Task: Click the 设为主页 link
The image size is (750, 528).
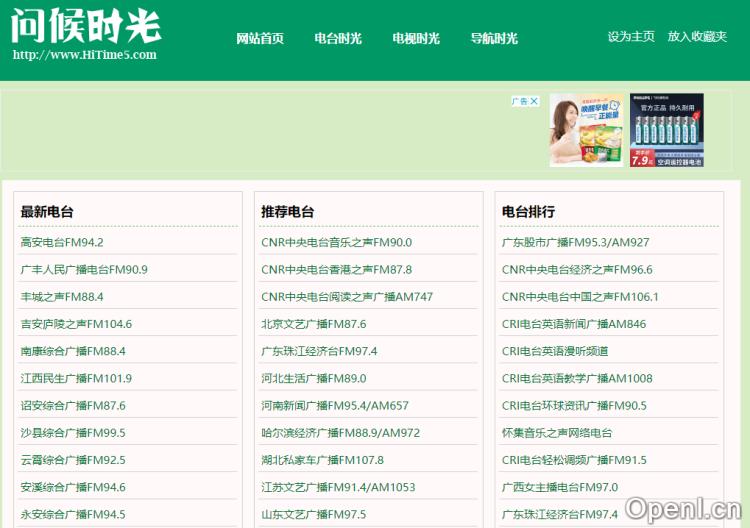Action: click(631, 37)
